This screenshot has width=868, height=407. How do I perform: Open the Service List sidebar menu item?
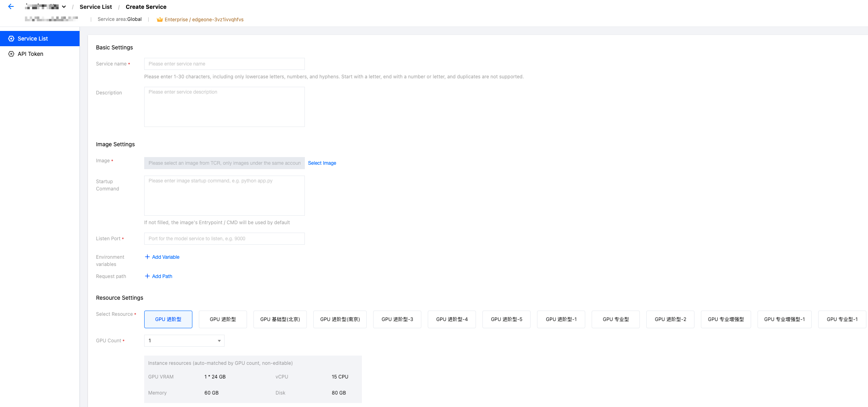[40, 39]
